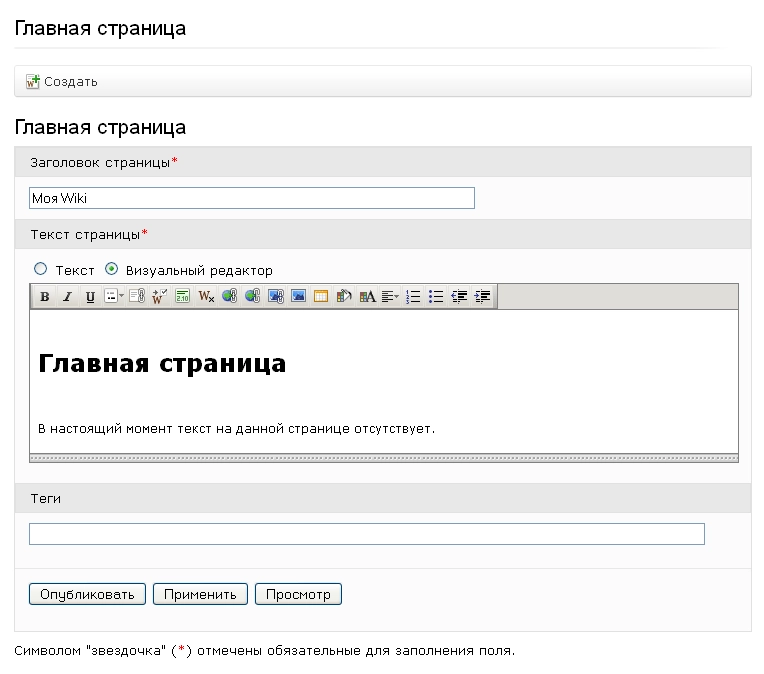Click the bold Главная страница heading in the editor

pyautogui.click(x=162, y=364)
